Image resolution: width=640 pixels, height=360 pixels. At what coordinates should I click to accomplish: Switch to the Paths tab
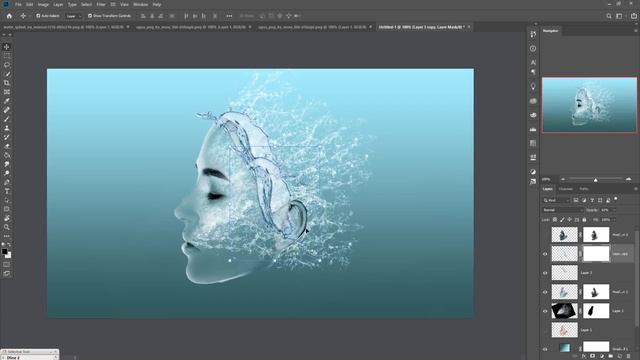584,189
